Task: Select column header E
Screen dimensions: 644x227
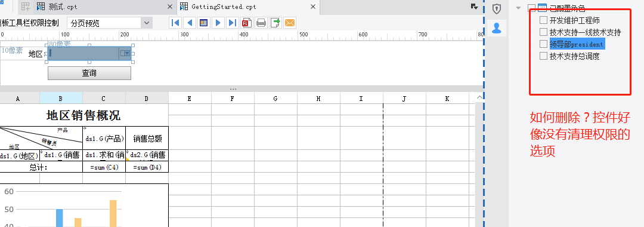Action: point(190,98)
